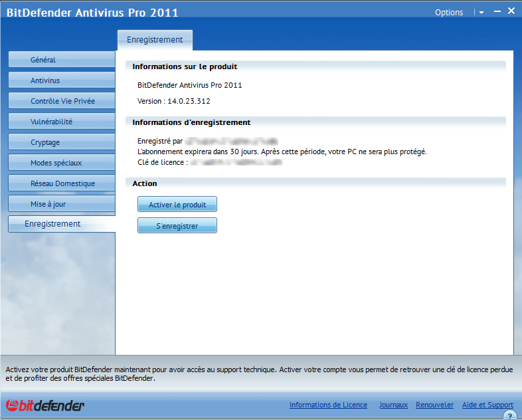Viewport: 522px width, 420px height.
Task: Click the S'enregistrer button
Action: (x=177, y=225)
